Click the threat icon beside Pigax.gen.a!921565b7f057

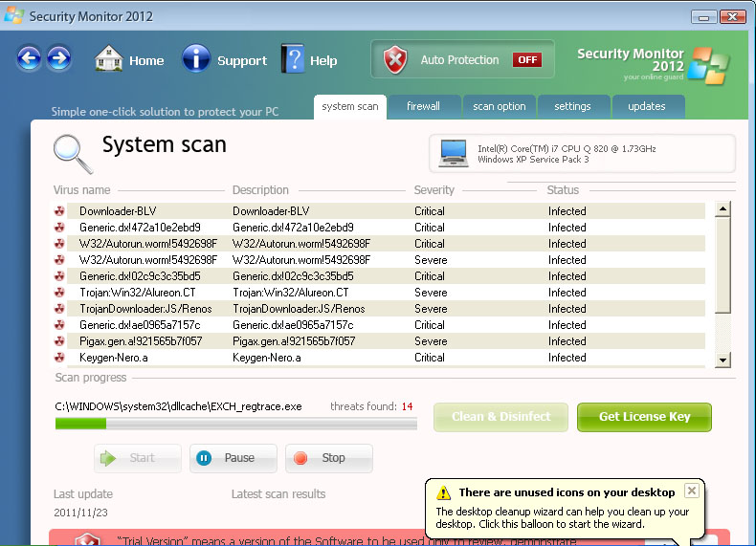59,341
